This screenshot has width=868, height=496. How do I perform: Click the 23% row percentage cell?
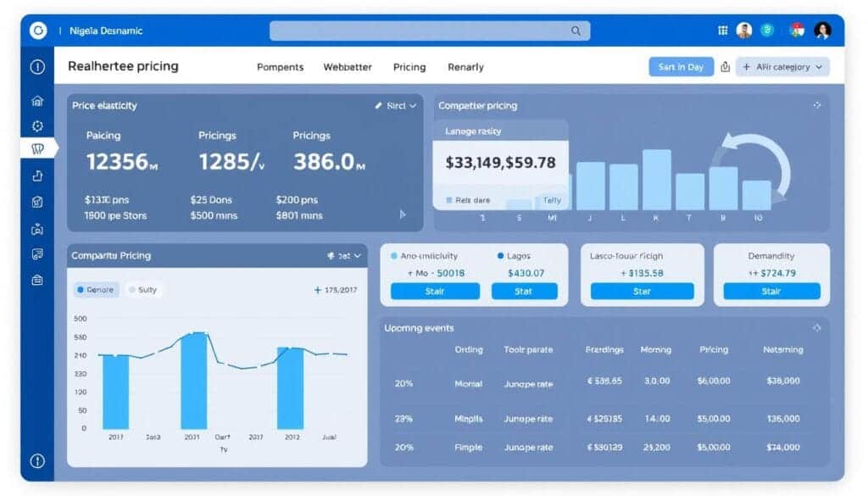(x=403, y=419)
